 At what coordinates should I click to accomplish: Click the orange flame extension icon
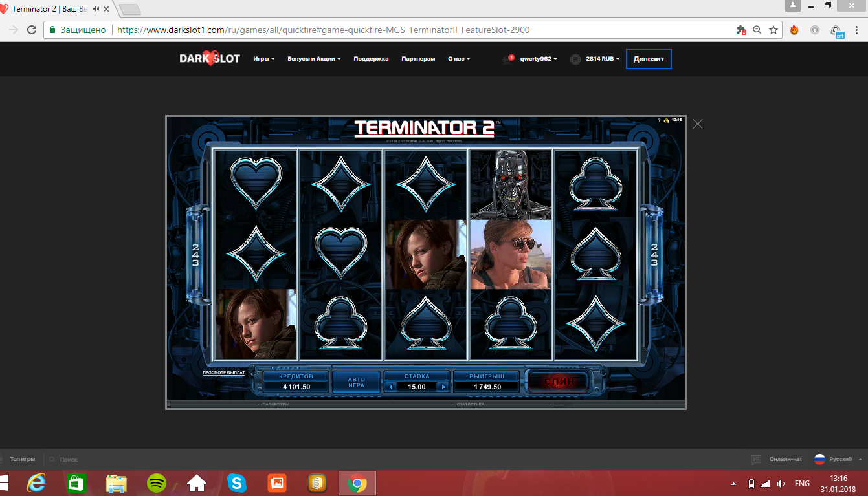pyautogui.click(x=794, y=30)
